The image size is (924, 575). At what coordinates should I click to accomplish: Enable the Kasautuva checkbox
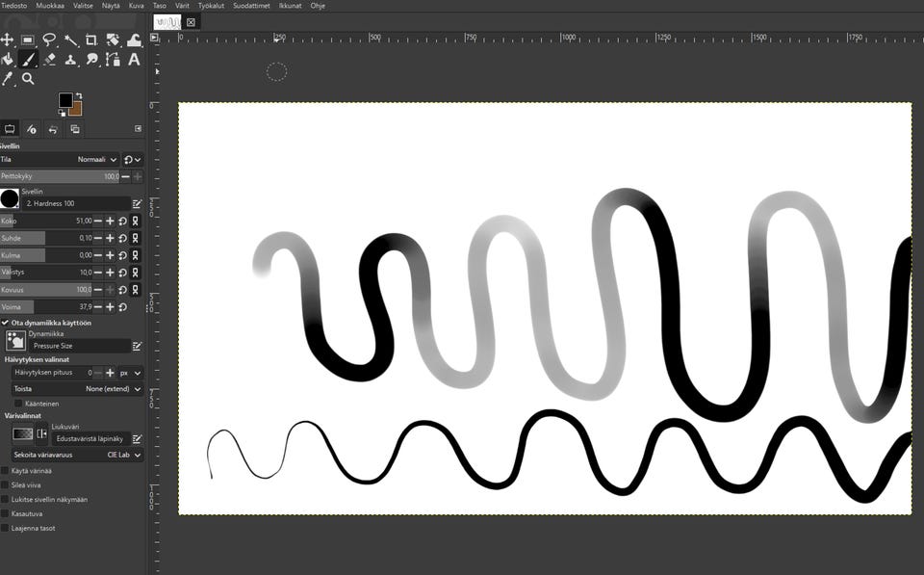tap(6, 513)
